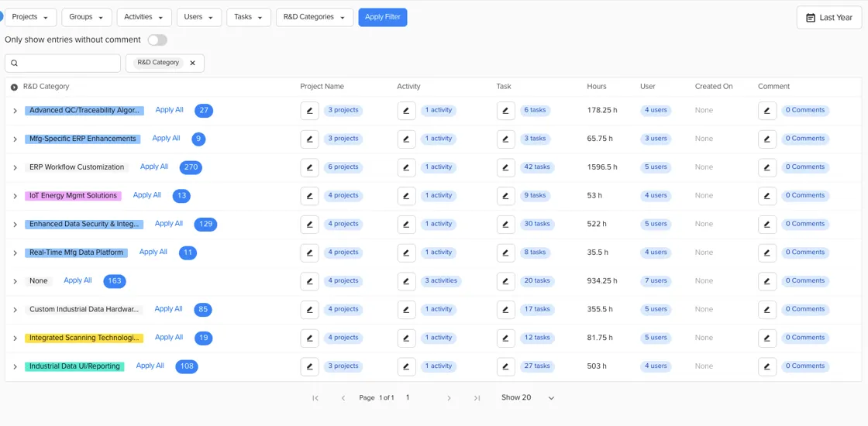Click the 3 activities badge
This screenshot has height=426, width=868.
[x=441, y=281]
